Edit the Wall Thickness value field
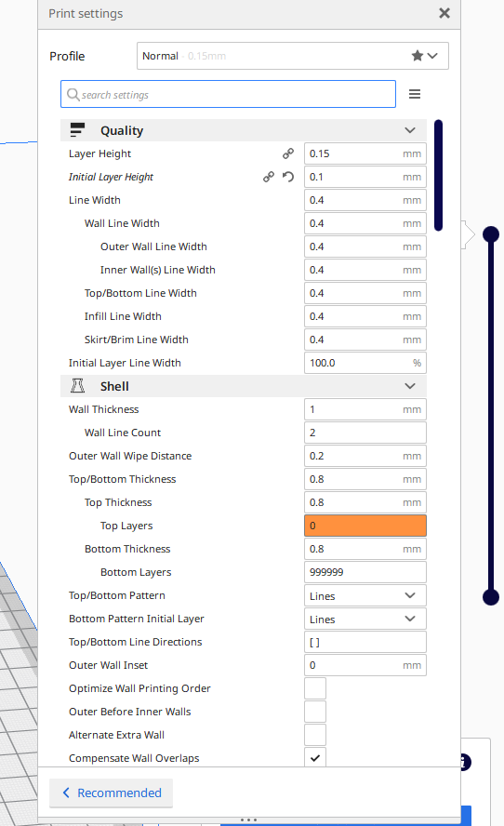This screenshot has width=504, height=826. pyautogui.click(x=365, y=409)
